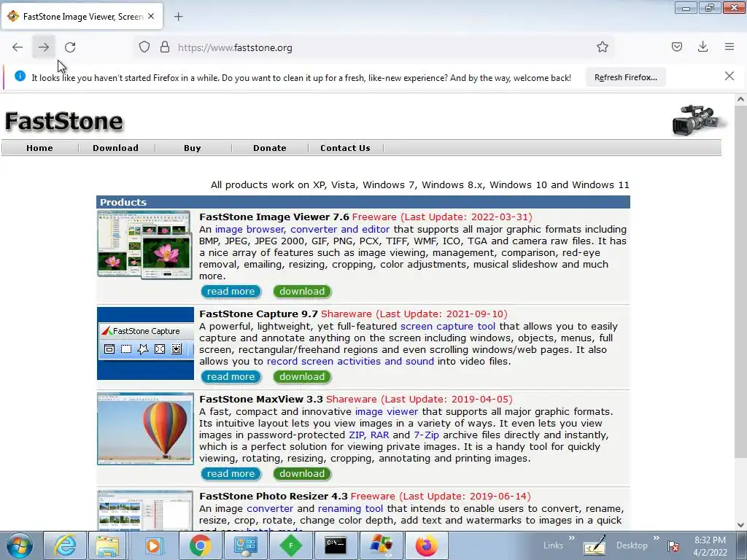Open the downloads panel
The width and height of the screenshot is (747, 560).
tap(703, 47)
